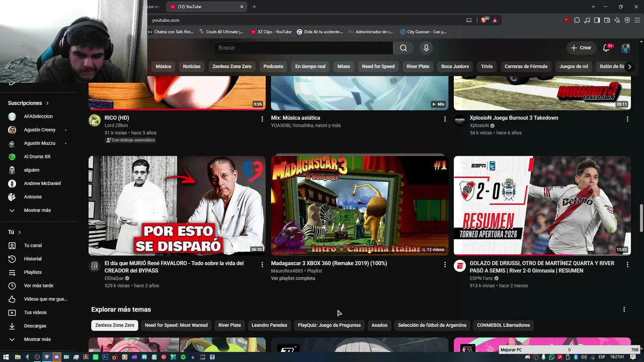Select the Asados topic chip
The height and width of the screenshot is (362, 644).
379,325
